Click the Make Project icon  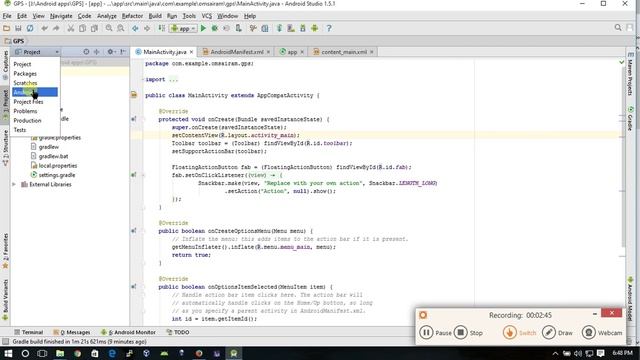162,28
